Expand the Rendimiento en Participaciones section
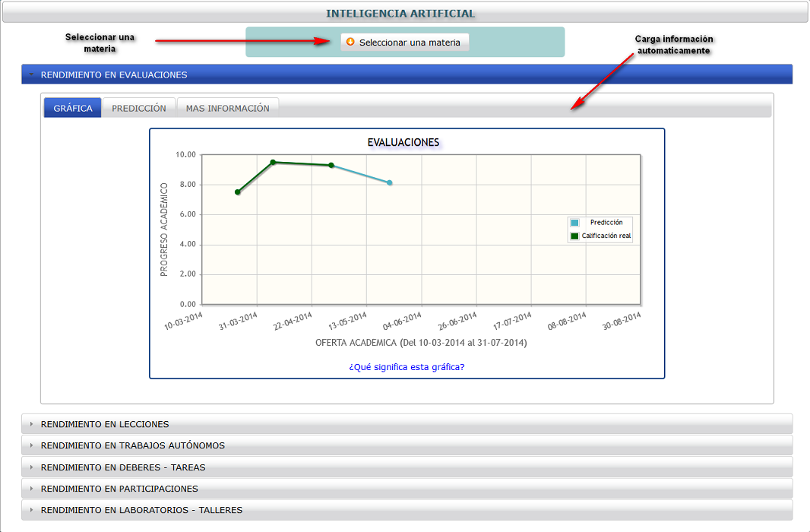 [407, 489]
